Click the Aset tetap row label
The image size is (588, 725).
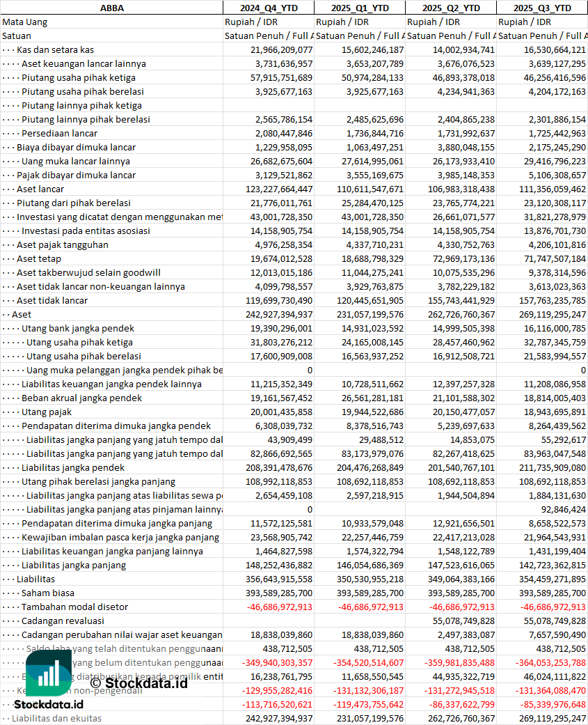[x=39, y=258]
